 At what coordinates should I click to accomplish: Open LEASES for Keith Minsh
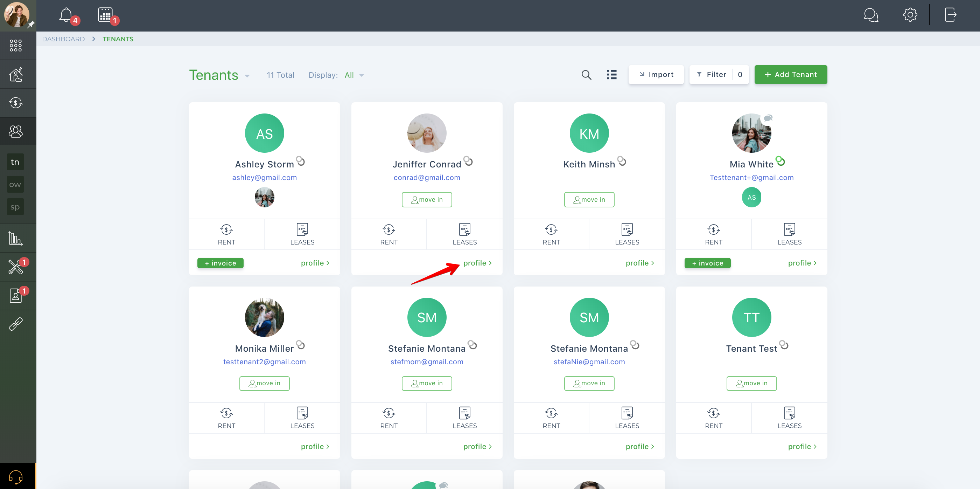(627, 234)
